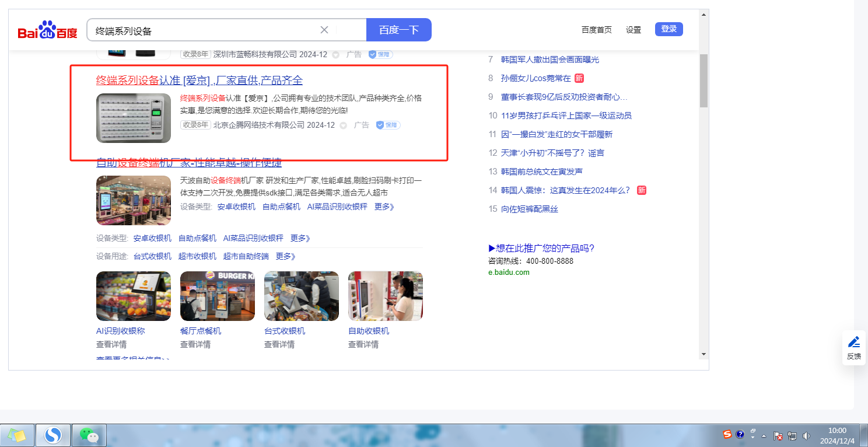Click the red 新 badge beside 韩国人震惊

[x=642, y=190]
